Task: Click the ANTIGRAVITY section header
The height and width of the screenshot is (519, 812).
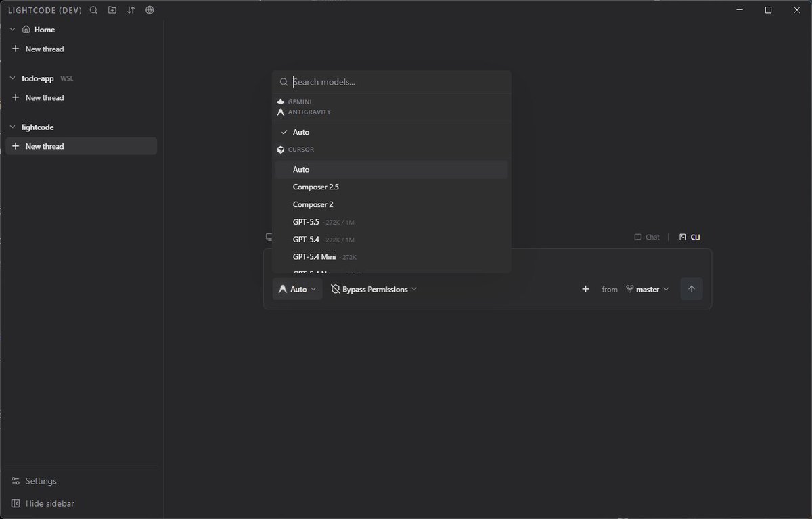Action: (x=309, y=112)
